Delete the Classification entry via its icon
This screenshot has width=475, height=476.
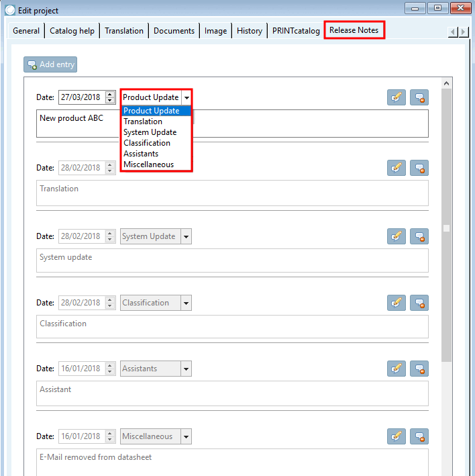419,303
